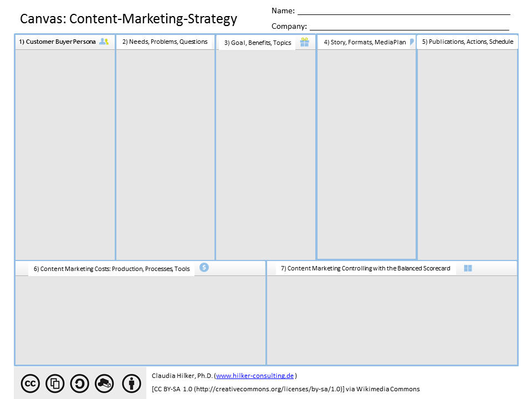The height and width of the screenshot is (399, 532).
Task: Click the Creative Commons CC logo icon
Action: pyautogui.click(x=30, y=383)
